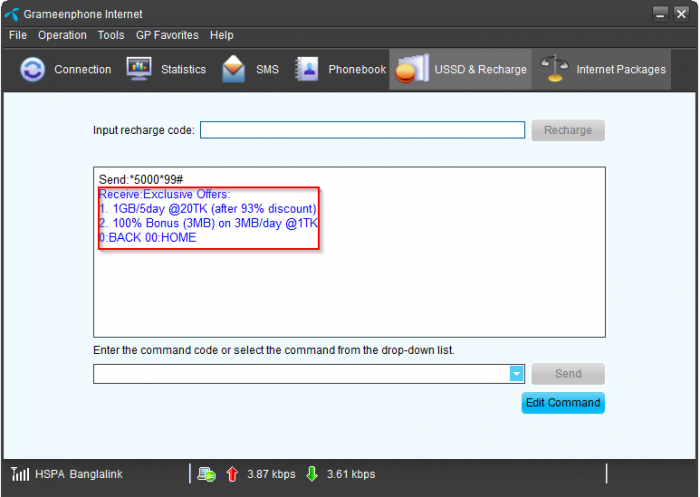700x497 pixels.
Task: Open the Statistics monitor icon
Action: (139, 69)
